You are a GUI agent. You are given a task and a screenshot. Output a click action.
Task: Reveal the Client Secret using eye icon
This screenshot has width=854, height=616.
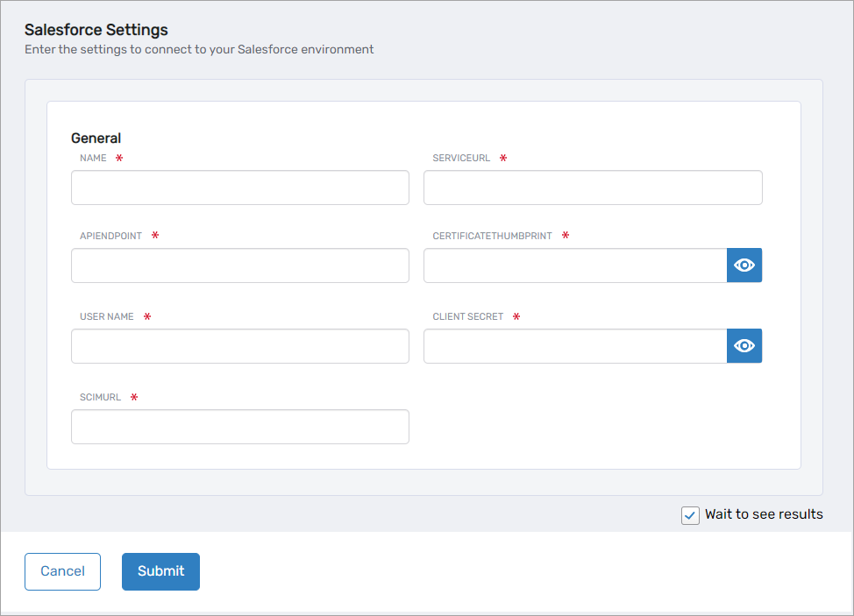pos(744,346)
